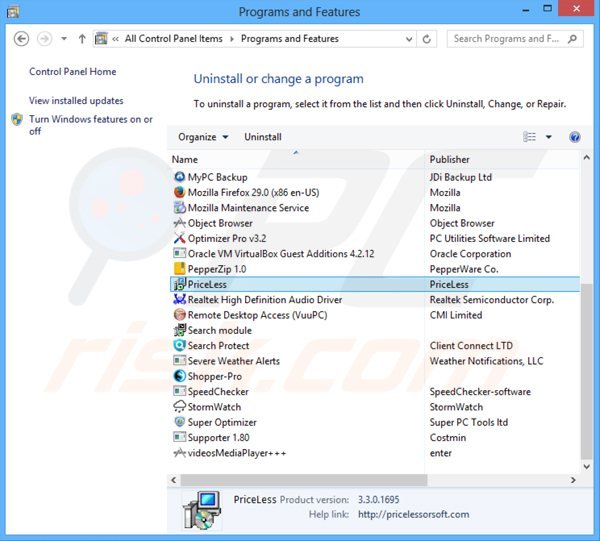Click the Realtek High Definition Audio Driver icon
This screenshot has width=600, height=541.
(x=179, y=299)
